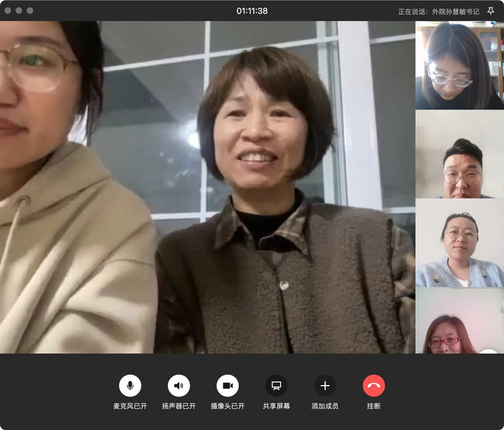Select the top participant thumbnail in the sidebar

(x=459, y=65)
